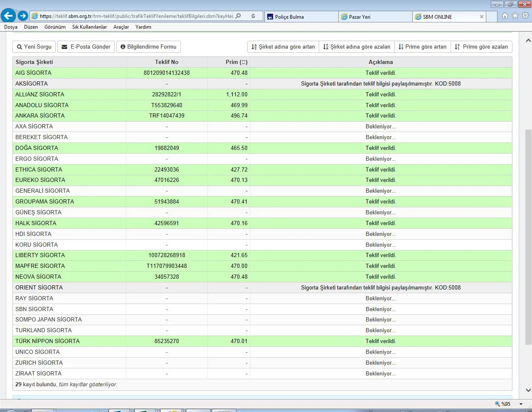Image resolution: width=532 pixels, height=412 pixels.
Task: Click the browser address bar URL field
Action: 136,16
